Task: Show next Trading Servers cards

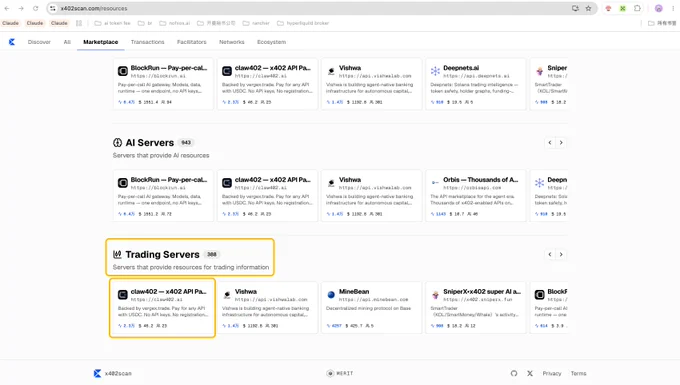Action: coord(561,254)
